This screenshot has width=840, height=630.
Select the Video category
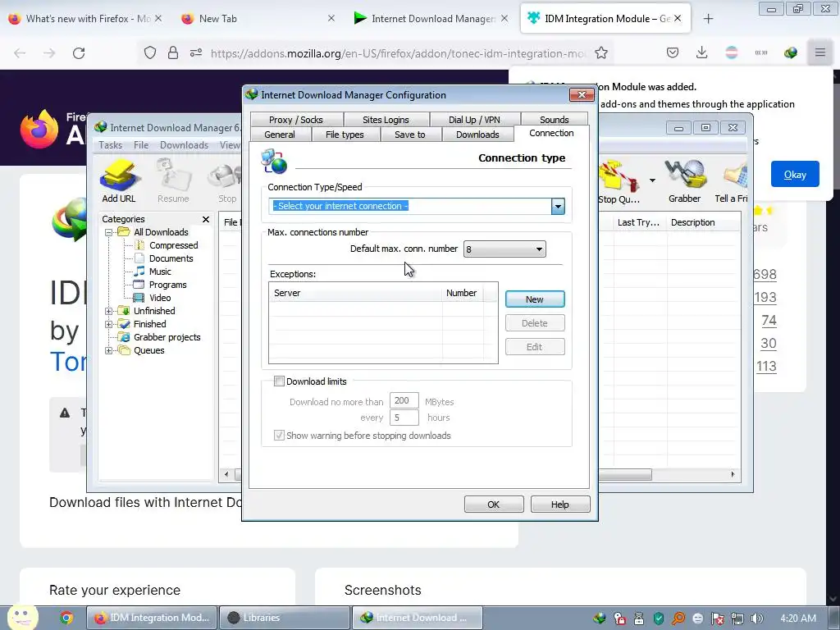point(160,298)
